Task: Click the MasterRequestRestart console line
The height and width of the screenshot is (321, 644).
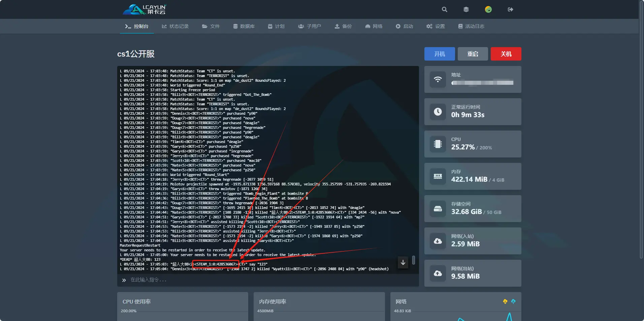Action: pos(140,245)
